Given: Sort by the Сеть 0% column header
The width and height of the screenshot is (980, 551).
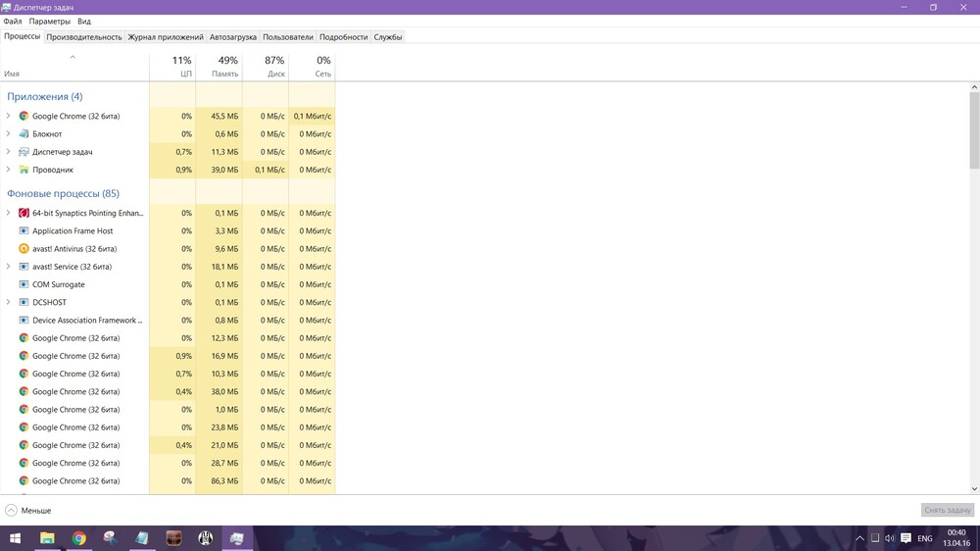Looking at the screenshot, I should 312,67.
